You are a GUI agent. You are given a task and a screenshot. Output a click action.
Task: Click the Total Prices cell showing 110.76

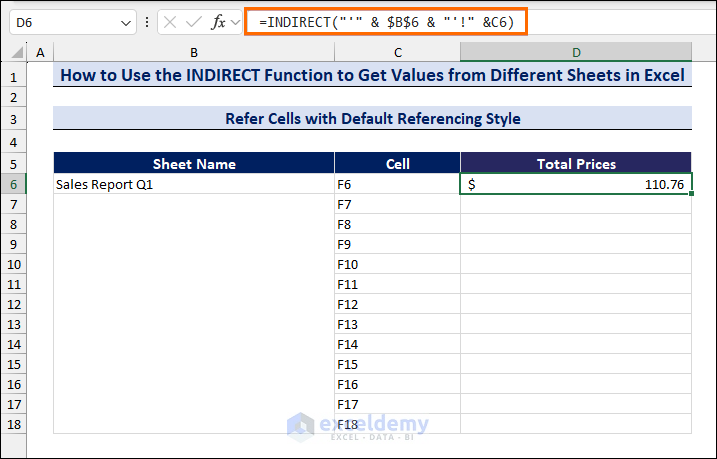tap(576, 184)
